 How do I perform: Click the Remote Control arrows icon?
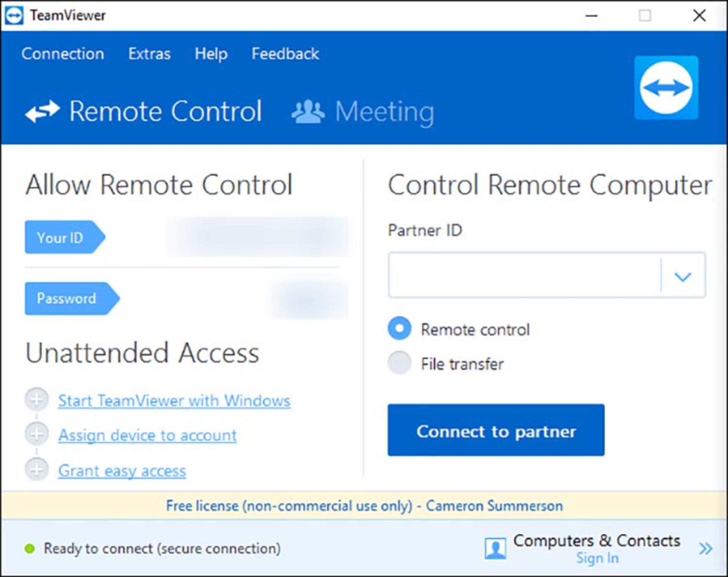click(42, 111)
